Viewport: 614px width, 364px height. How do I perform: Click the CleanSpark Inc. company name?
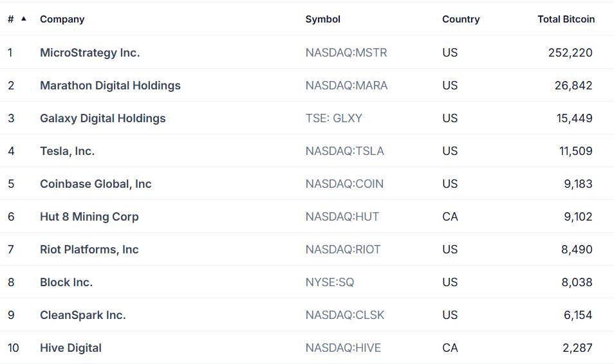tap(83, 315)
